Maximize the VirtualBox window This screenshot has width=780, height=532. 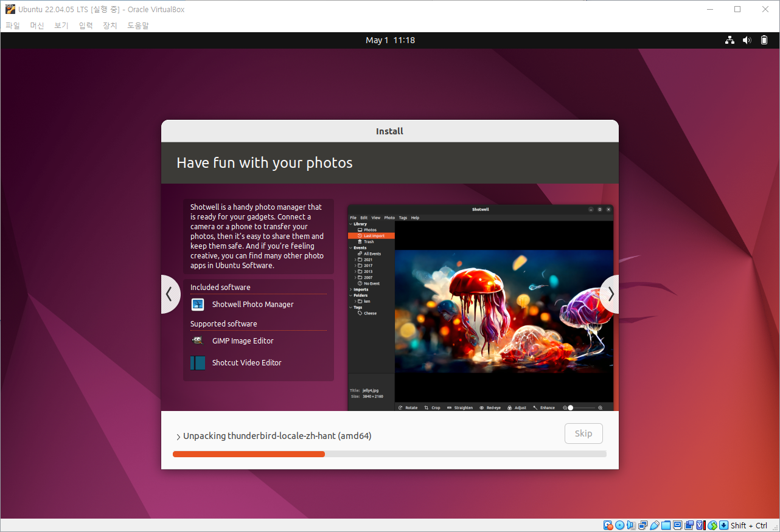pyautogui.click(x=737, y=9)
